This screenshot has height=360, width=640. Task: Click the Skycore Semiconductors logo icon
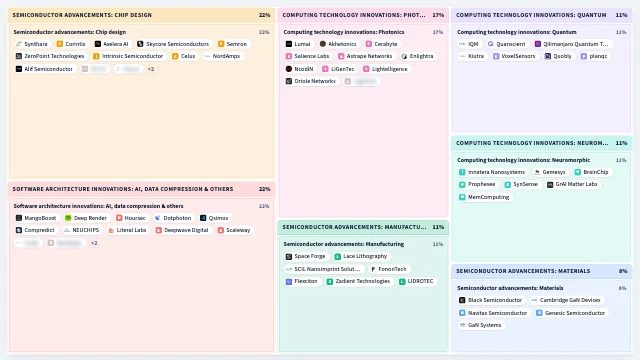(x=140, y=44)
